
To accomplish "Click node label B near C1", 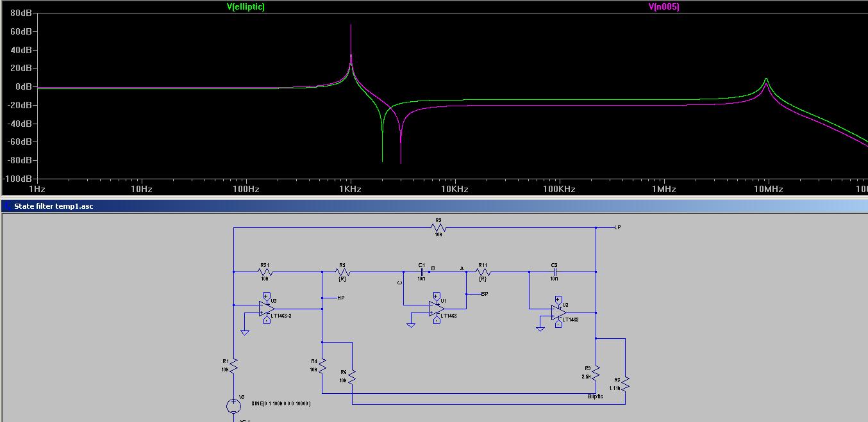I will (433, 268).
